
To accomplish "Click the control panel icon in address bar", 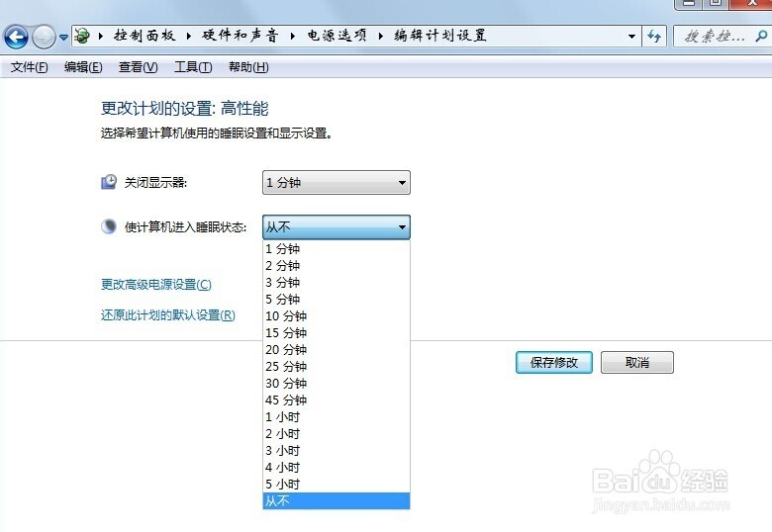I will (x=82, y=36).
